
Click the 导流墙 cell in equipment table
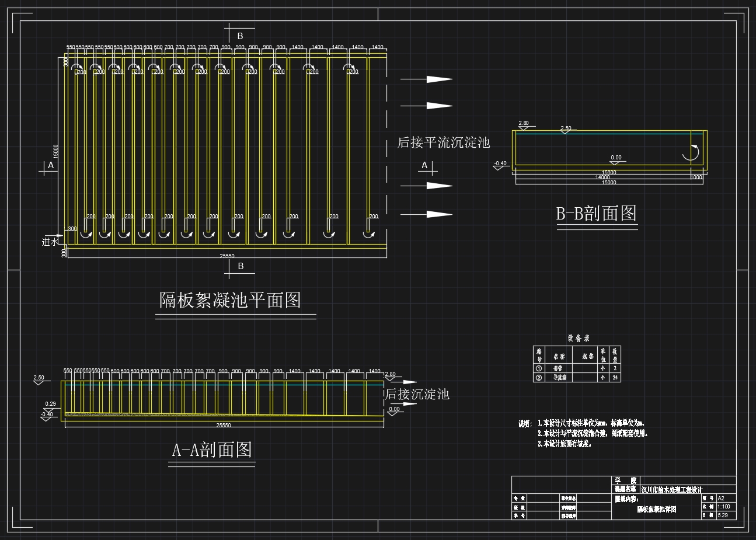coord(559,378)
